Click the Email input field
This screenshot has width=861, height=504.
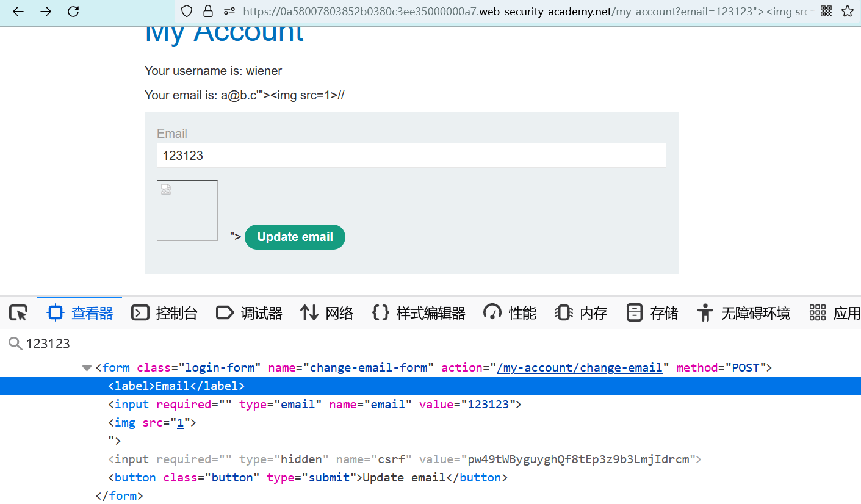point(411,156)
